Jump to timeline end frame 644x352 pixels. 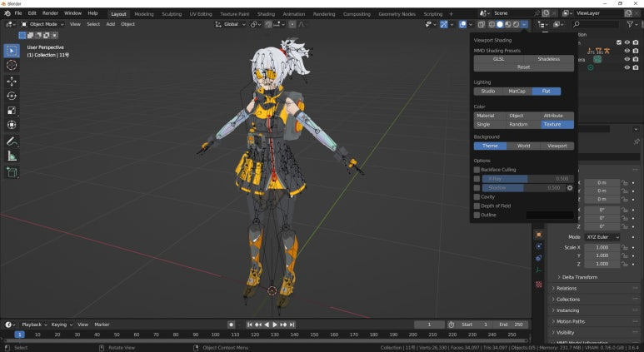292,325
